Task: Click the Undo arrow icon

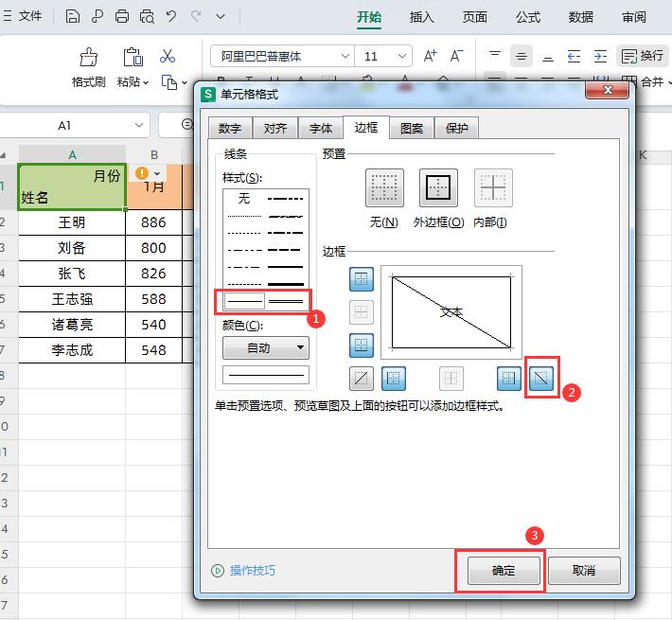Action: (171, 17)
